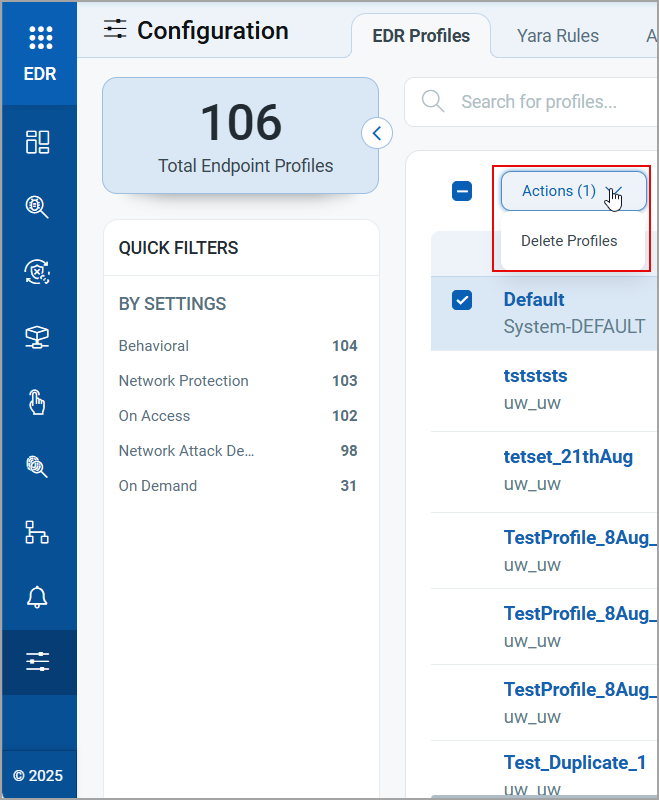
Task: Uncheck the Default profile checkbox
Action: (x=462, y=300)
